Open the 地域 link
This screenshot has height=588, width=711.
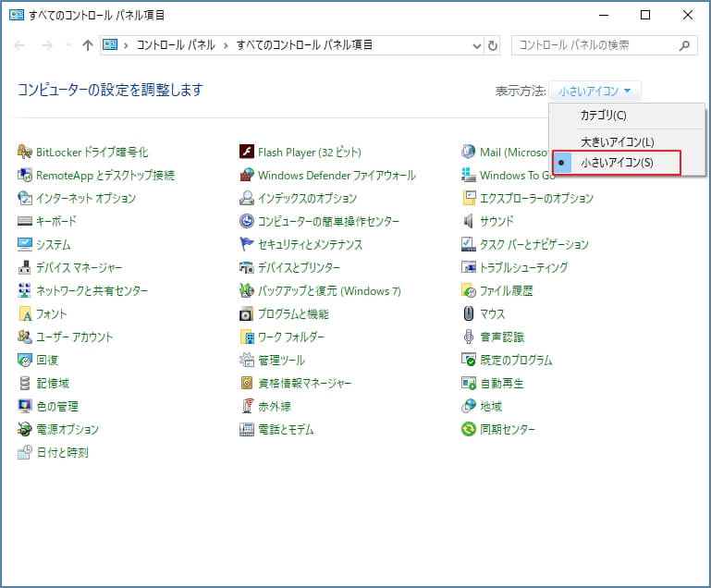point(491,407)
